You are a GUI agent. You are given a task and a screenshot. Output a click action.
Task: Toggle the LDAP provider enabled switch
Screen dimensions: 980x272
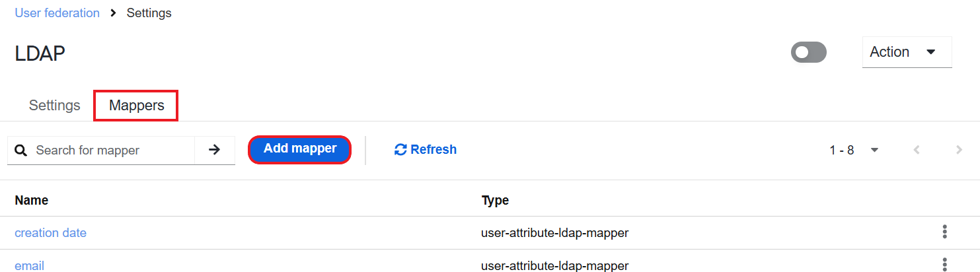pos(809,52)
